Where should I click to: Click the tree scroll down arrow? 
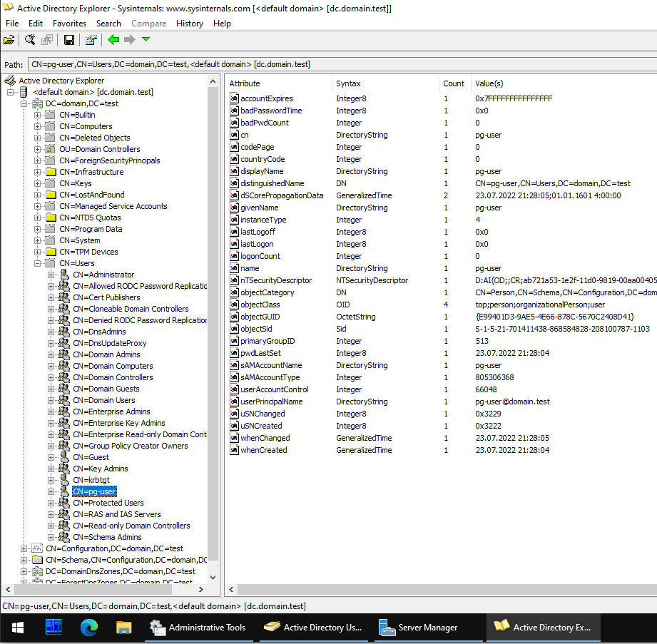tap(213, 578)
